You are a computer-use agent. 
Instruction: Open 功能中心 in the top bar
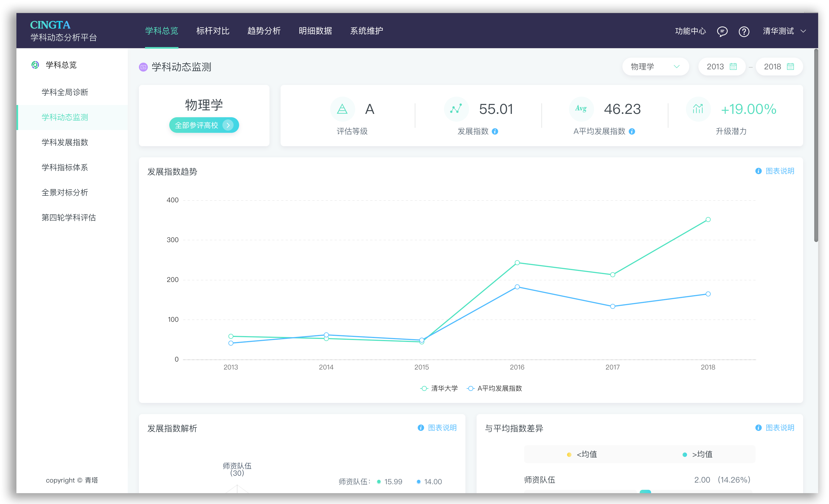pos(690,31)
